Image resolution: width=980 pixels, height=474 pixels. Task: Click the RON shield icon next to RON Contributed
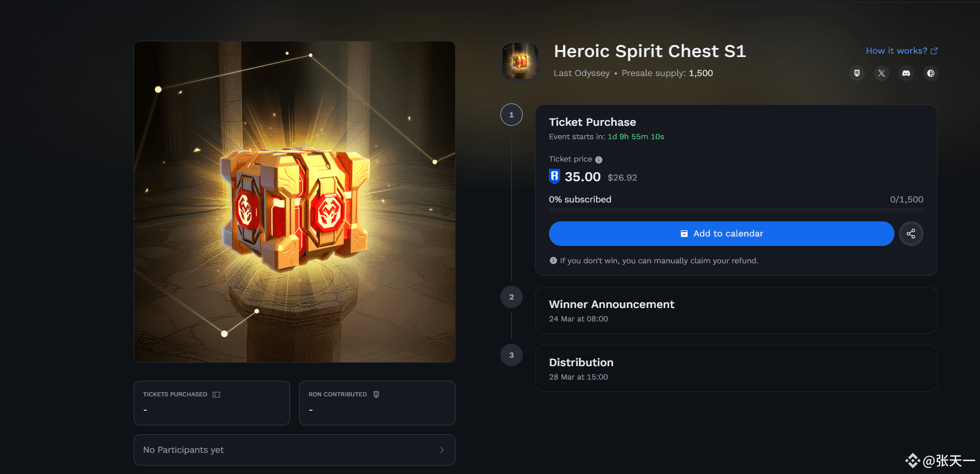click(x=376, y=395)
